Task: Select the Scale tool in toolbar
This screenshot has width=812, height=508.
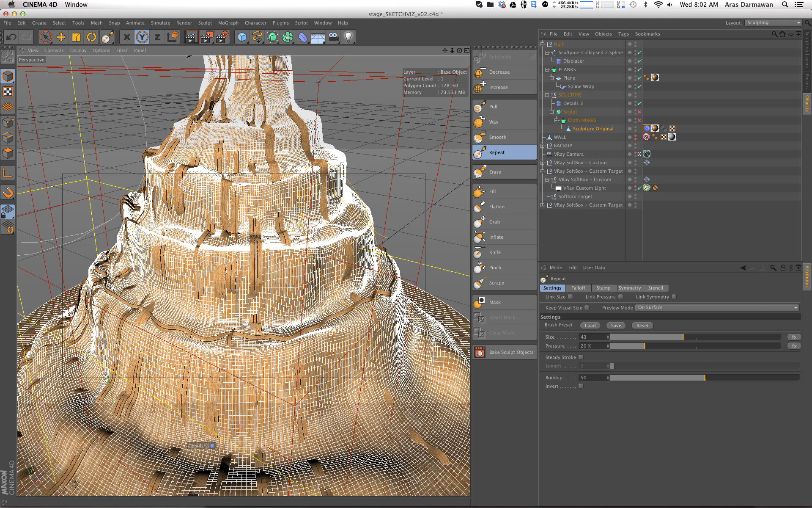Action: click(x=76, y=37)
